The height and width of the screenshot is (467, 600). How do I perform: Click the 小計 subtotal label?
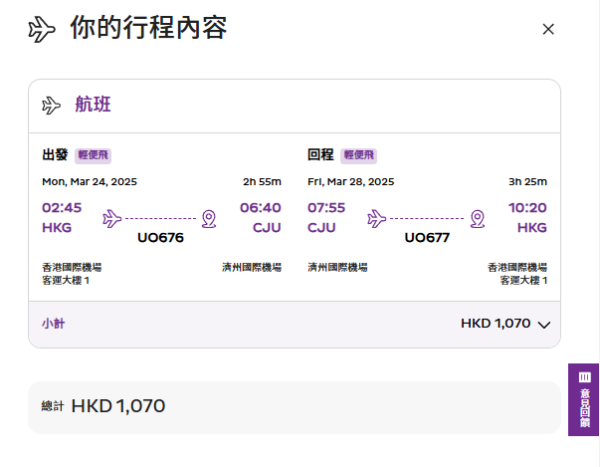(x=53, y=324)
